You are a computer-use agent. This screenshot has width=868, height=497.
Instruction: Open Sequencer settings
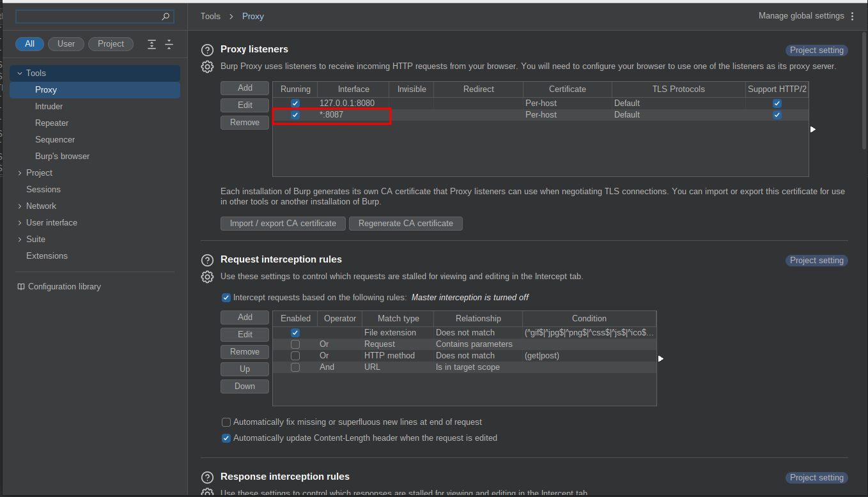click(55, 140)
